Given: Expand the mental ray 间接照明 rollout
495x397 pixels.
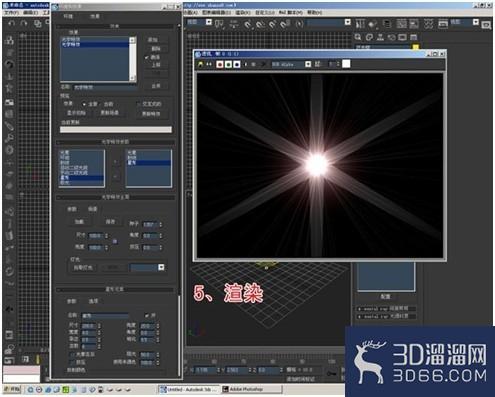Looking at the screenshot, I should (x=387, y=309).
